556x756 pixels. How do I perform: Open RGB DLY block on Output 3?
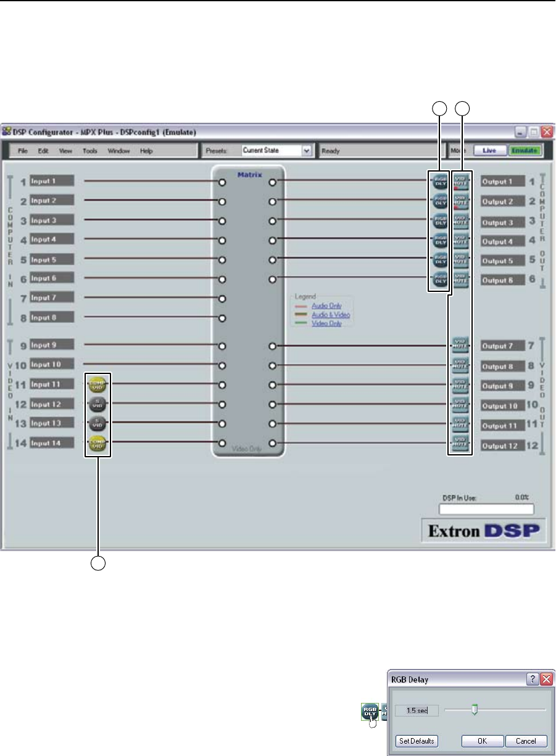point(439,220)
